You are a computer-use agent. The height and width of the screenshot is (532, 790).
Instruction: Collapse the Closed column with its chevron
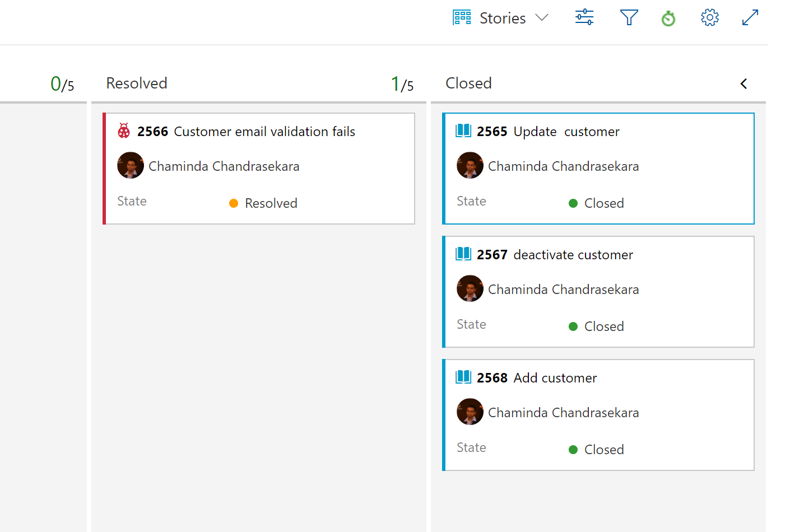click(743, 83)
